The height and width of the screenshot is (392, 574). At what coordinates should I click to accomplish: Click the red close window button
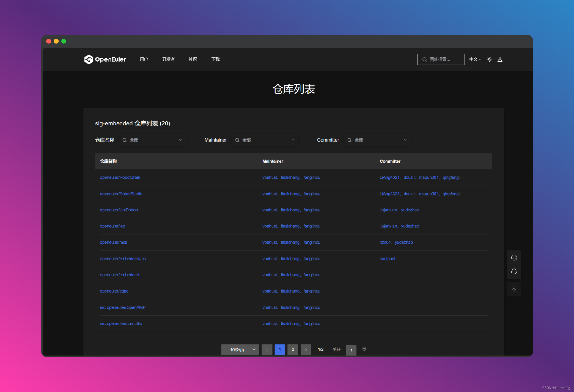(49, 41)
